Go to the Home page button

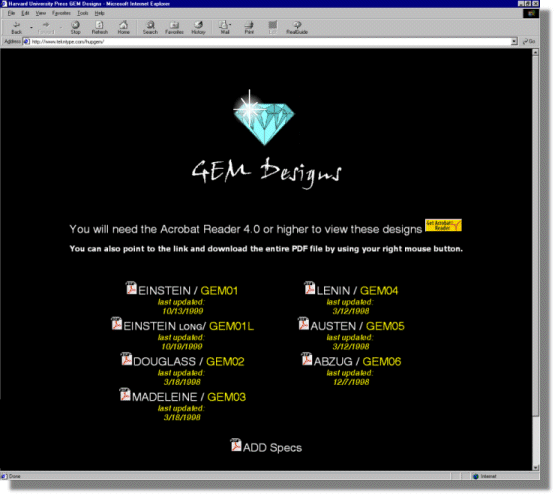[x=124, y=27]
